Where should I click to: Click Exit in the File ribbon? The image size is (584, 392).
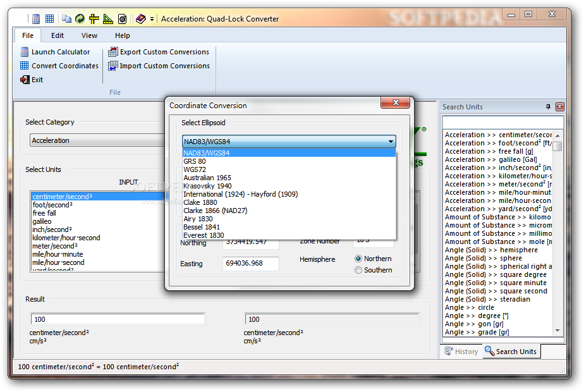pos(32,80)
